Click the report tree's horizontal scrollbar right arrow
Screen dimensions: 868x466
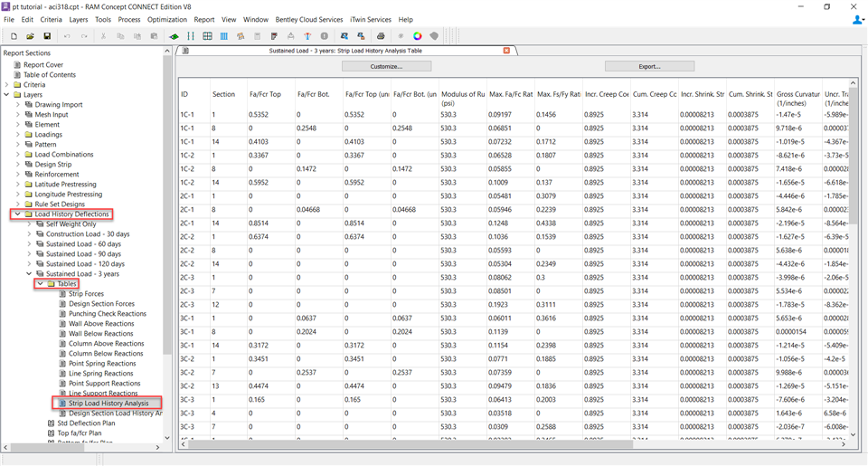pos(157,447)
